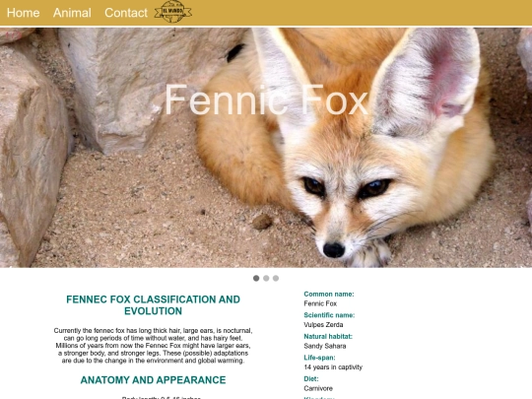This screenshot has width=532, height=399.
Task: Click the Fennec Fox Classification and Evolution heading
Action: coord(153,305)
